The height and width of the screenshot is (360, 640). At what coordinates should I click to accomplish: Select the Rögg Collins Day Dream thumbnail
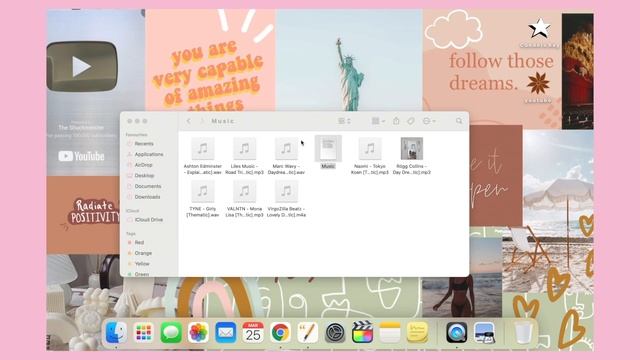412,149
